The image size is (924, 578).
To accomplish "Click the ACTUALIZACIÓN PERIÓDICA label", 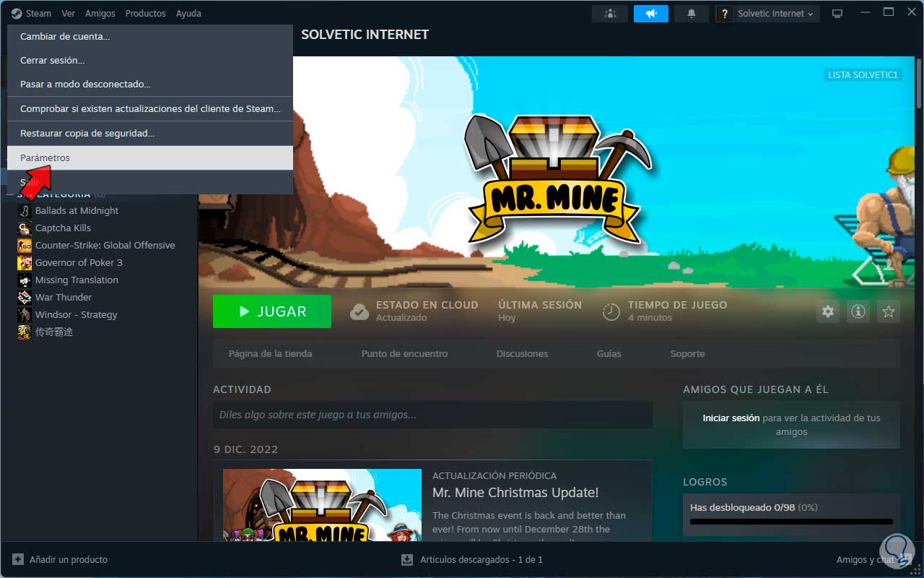I will (494, 475).
